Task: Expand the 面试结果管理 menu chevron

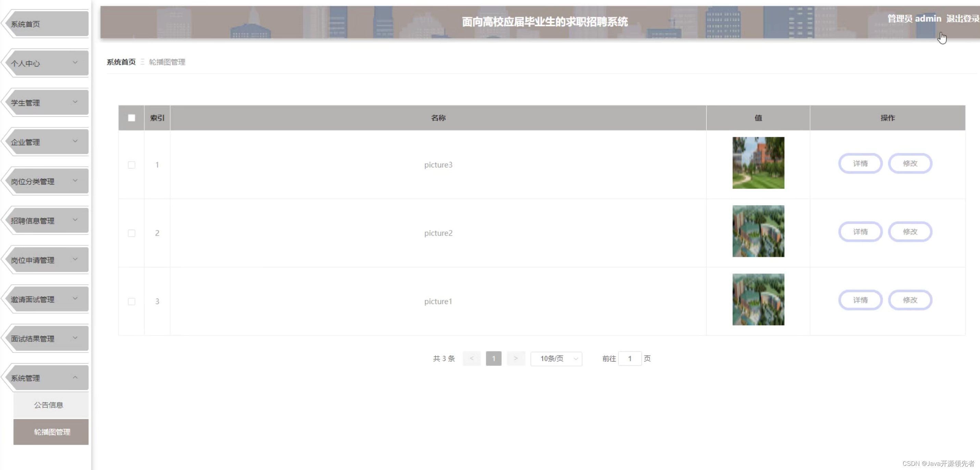Action: (75, 338)
